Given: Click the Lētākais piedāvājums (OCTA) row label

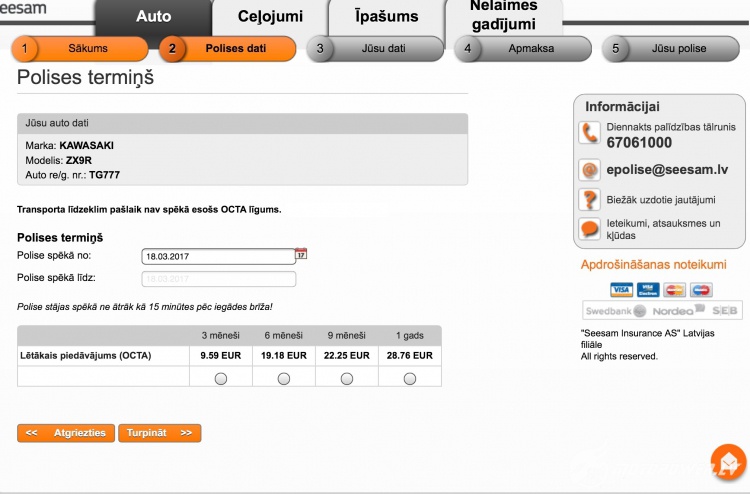Looking at the screenshot, I should coord(86,356).
